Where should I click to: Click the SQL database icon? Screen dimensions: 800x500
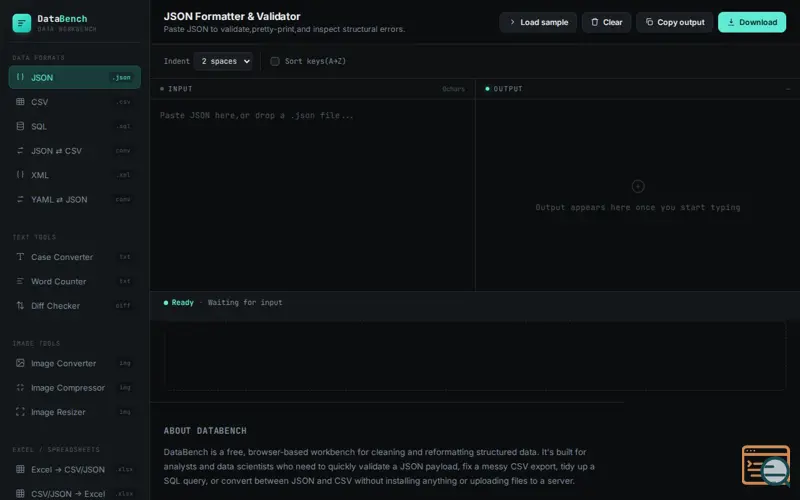click(x=20, y=126)
